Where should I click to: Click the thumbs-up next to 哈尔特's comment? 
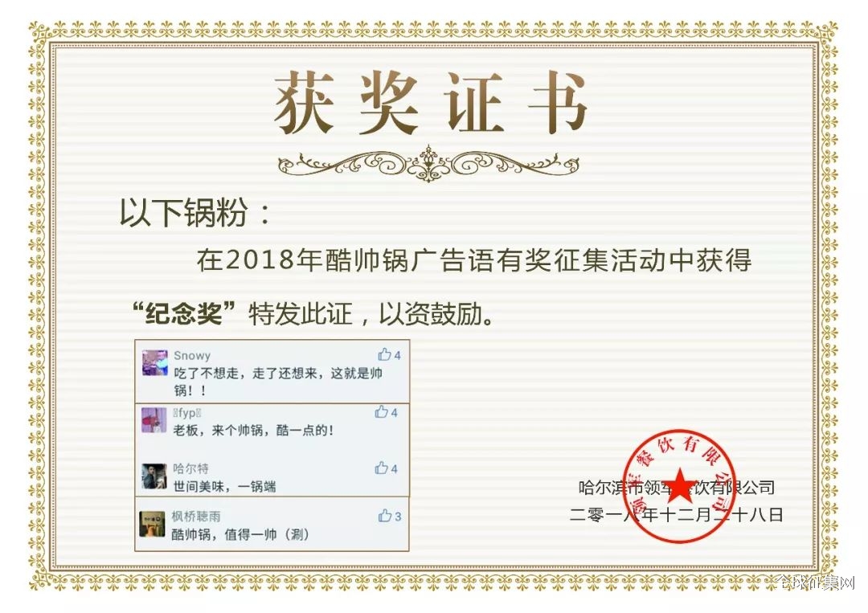(382, 468)
